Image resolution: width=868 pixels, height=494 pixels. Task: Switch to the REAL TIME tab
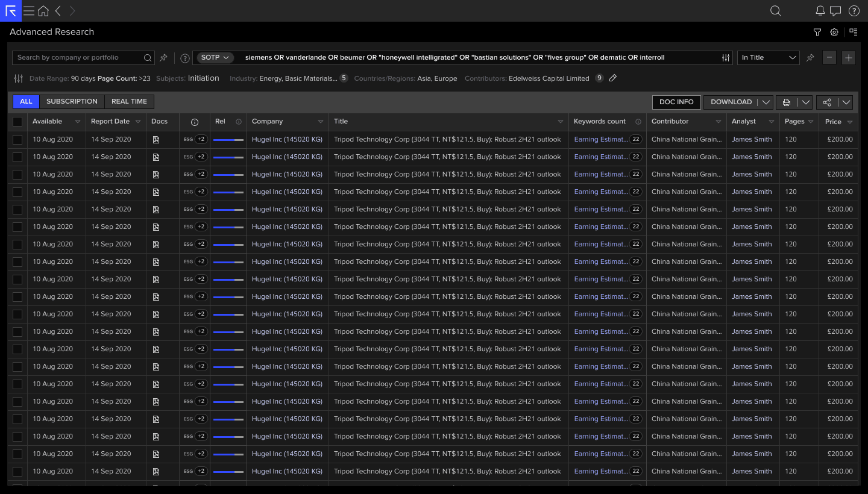(129, 102)
